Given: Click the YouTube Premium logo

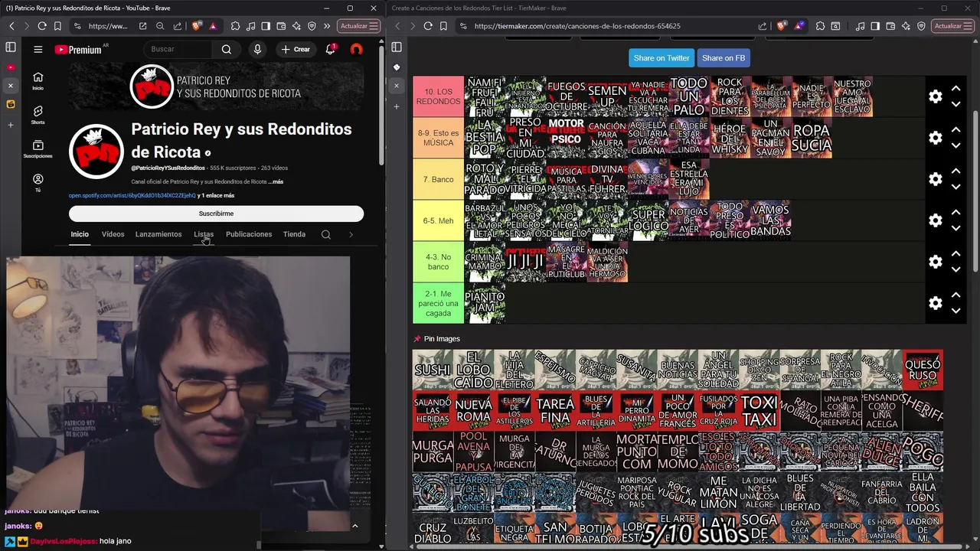Looking at the screenshot, I should point(78,49).
